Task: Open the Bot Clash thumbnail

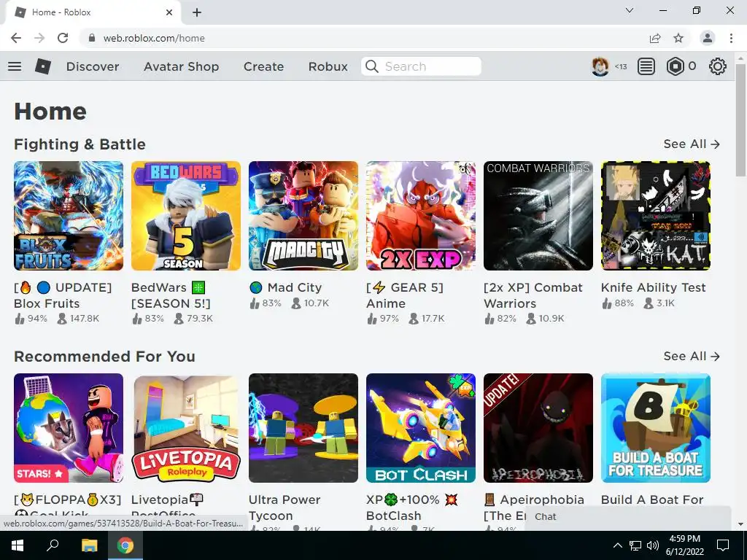Action: coord(421,428)
